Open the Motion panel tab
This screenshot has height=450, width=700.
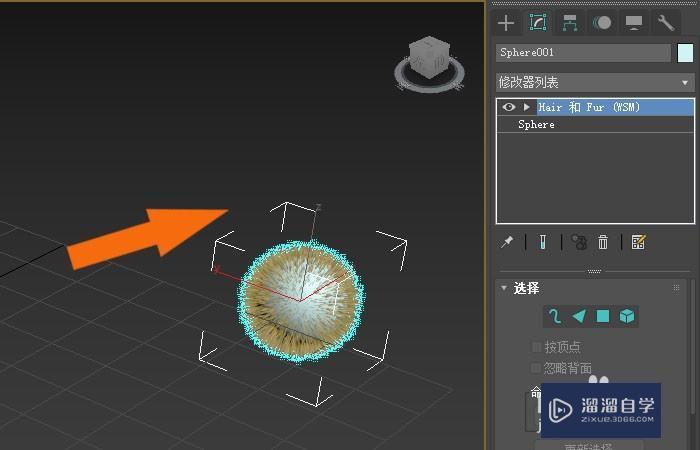pyautogui.click(x=602, y=22)
